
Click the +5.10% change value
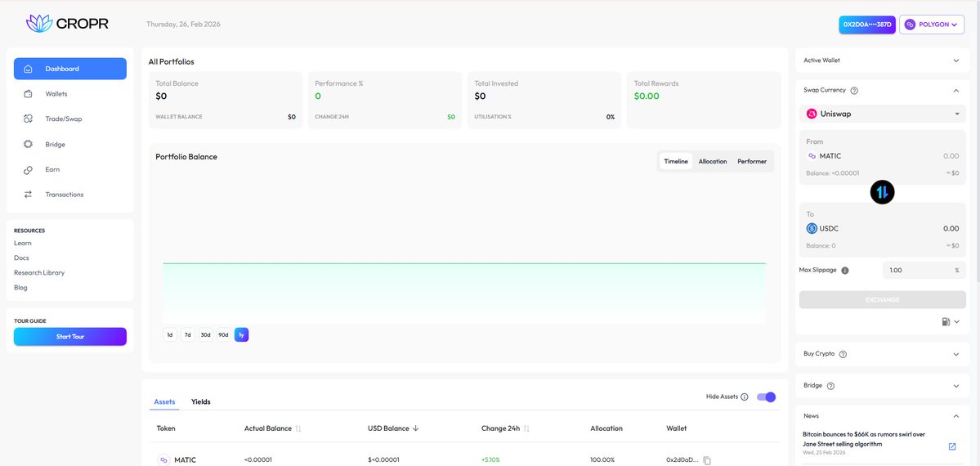coord(490,459)
